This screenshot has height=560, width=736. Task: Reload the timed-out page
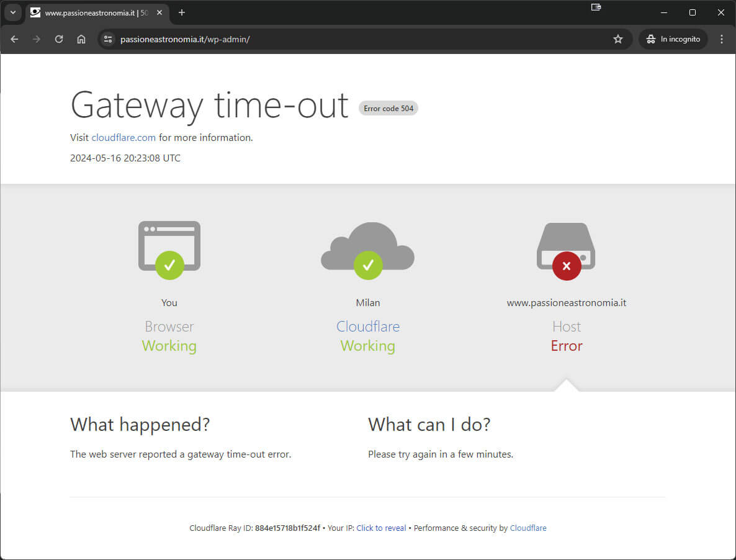click(x=59, y=40)
